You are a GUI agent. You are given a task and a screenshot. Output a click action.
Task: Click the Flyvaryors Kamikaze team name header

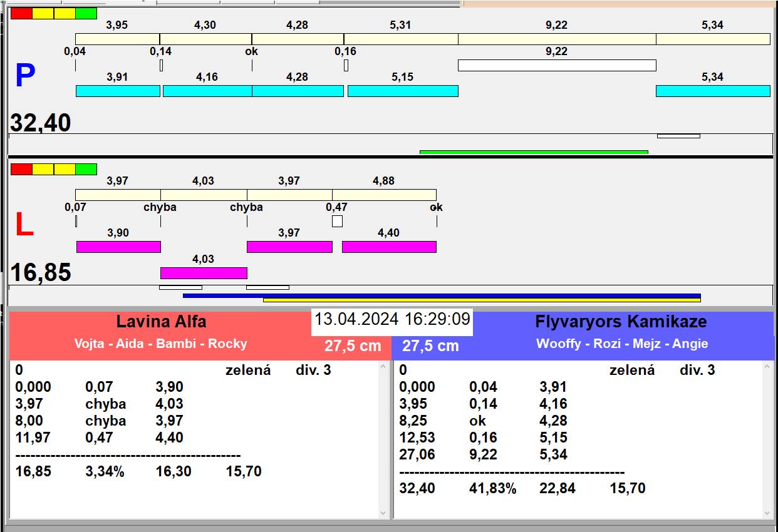pyautogui.click(x=620, y=322)
